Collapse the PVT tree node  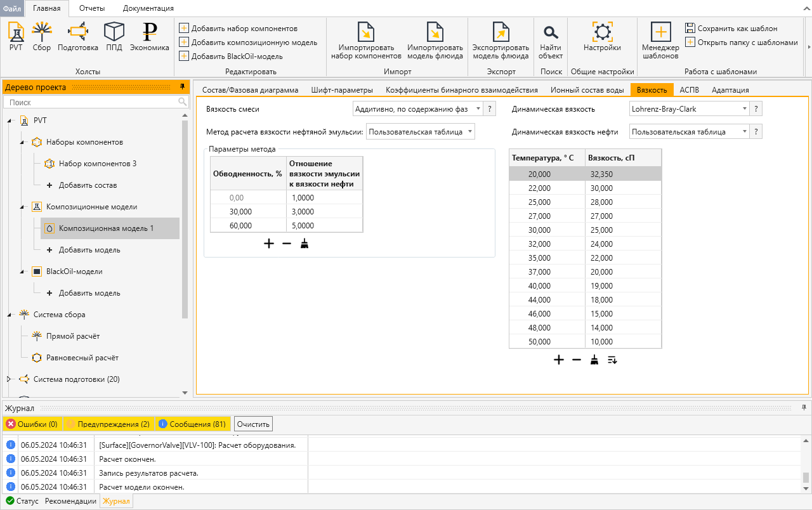tap(10, 121)
